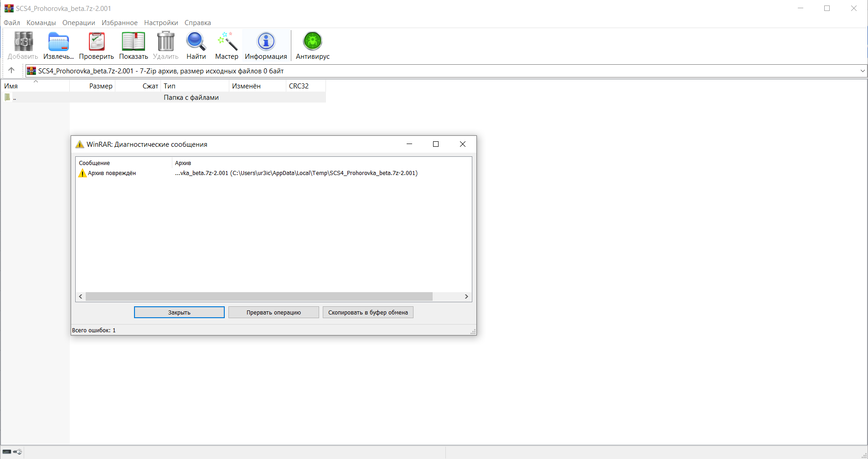Click the warning icon beside Архив повреждён
The image size is (868, 459).
(x=83, y=173)
